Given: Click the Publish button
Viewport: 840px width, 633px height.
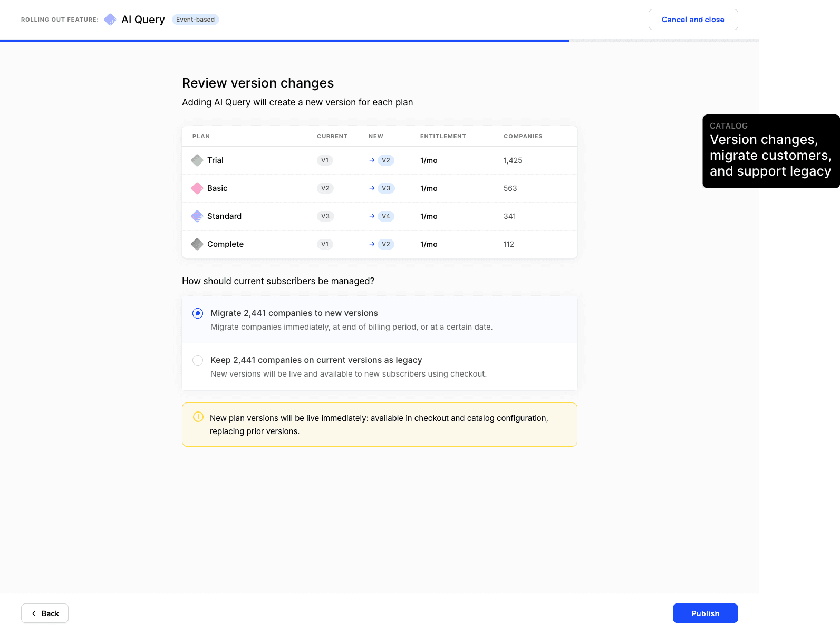Looking at the screenshot, I should pyautogui.click(x=706, y=613).
